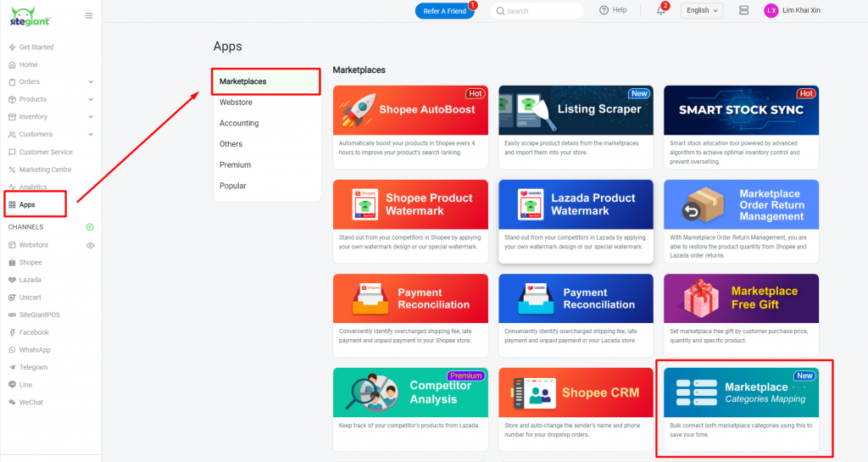Open Marketplace Categories Mapping app card
Viewport: 868px width, 462px height.
(741, 409)
